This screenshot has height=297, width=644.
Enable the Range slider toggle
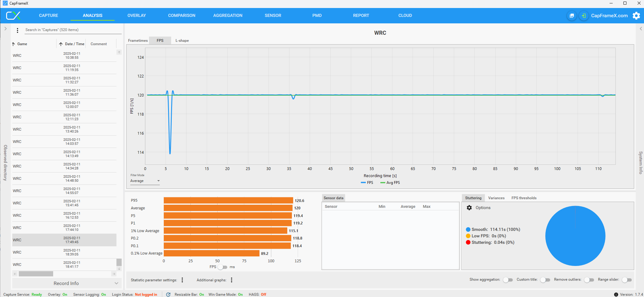coord(626,280)
